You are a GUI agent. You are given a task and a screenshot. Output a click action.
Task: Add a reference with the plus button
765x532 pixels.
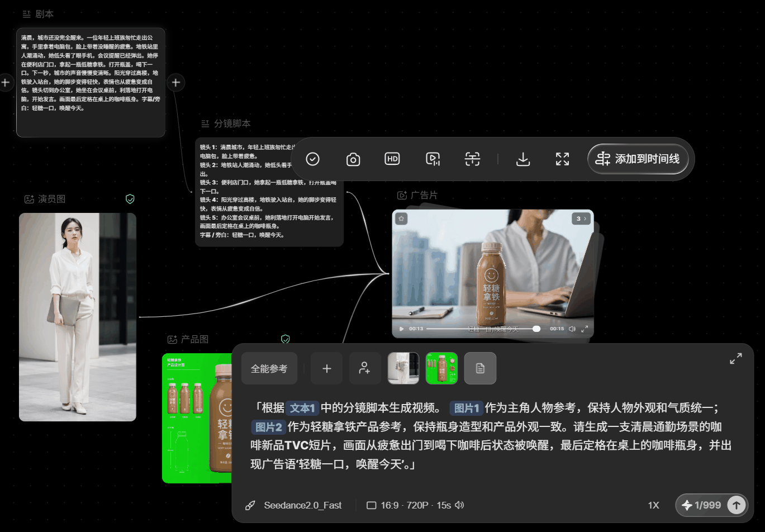[327, 368]
